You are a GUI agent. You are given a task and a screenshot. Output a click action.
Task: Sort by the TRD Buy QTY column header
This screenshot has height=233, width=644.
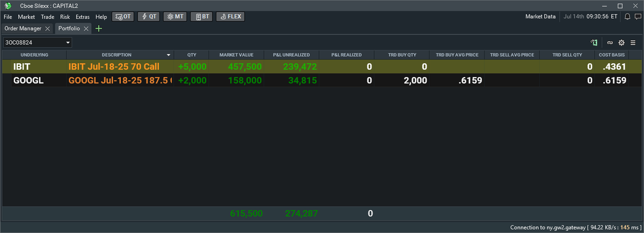(402, 55)
